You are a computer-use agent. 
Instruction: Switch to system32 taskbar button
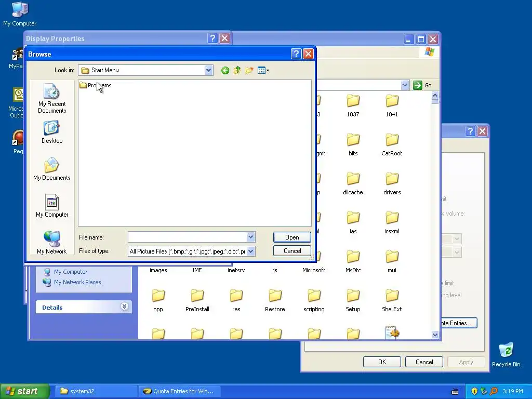tap(96, 391)
